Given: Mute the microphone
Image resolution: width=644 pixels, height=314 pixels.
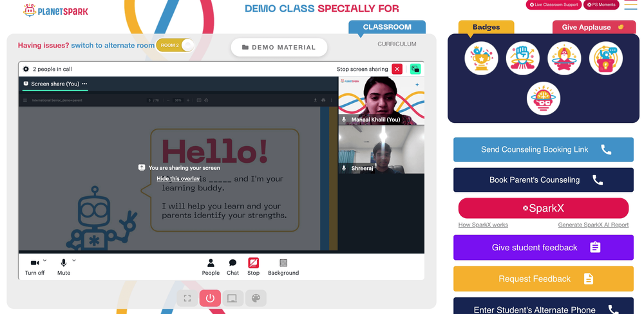Looking at the screenshot, I should (x=64, y=267).
